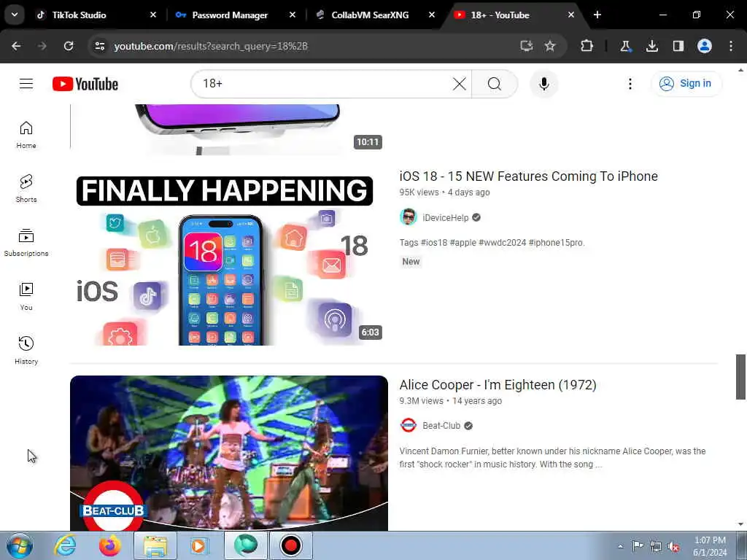Toggle the browser side panel icon
747x560 pixels.
pyautogui.click(x=678, y=46)
